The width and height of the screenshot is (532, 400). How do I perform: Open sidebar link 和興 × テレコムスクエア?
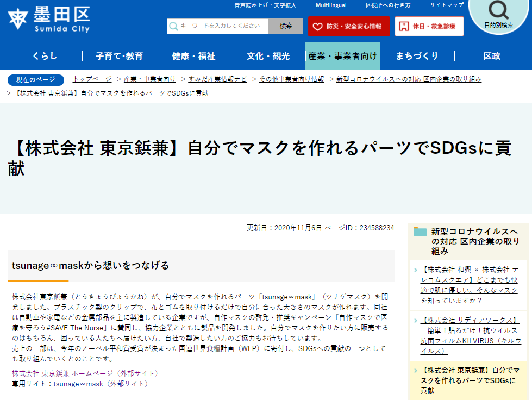[x=469, y=285]
